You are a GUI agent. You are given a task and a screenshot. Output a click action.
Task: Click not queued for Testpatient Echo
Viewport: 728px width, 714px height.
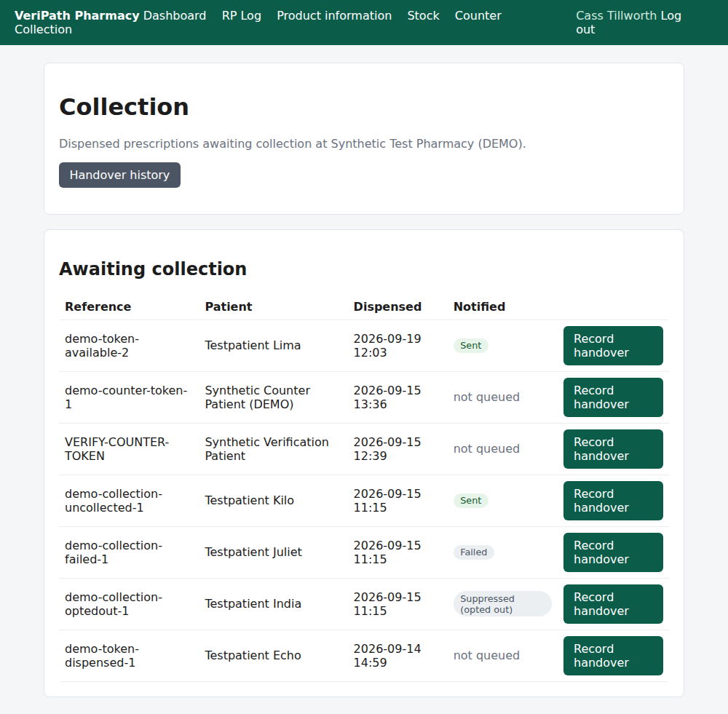tap(486, 655)
